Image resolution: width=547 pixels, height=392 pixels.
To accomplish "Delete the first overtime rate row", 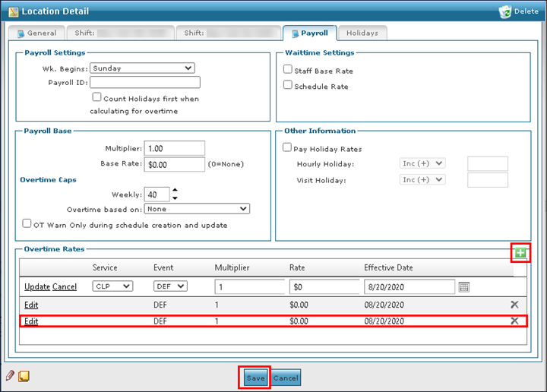I will tap(514, 305).
